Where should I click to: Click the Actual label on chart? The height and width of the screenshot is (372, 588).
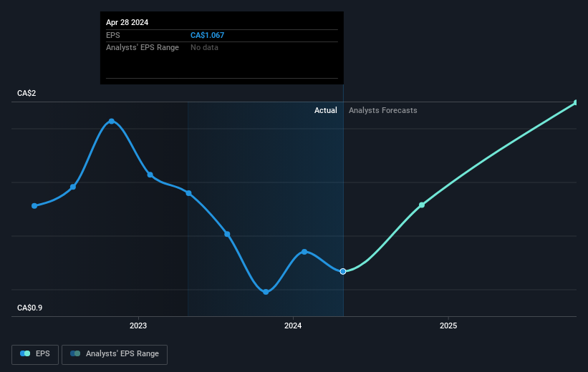pyautogui.click(x=325, y=110)
